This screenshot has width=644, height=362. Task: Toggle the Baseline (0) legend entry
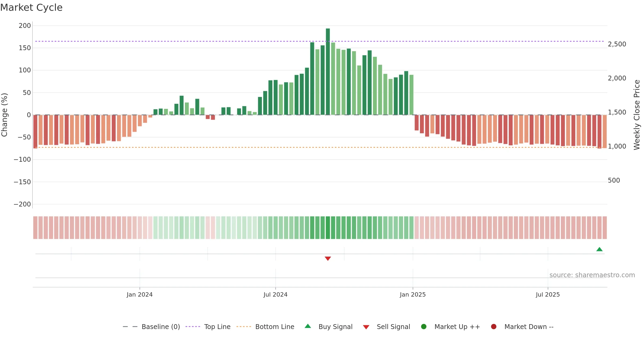click(151, 327)
